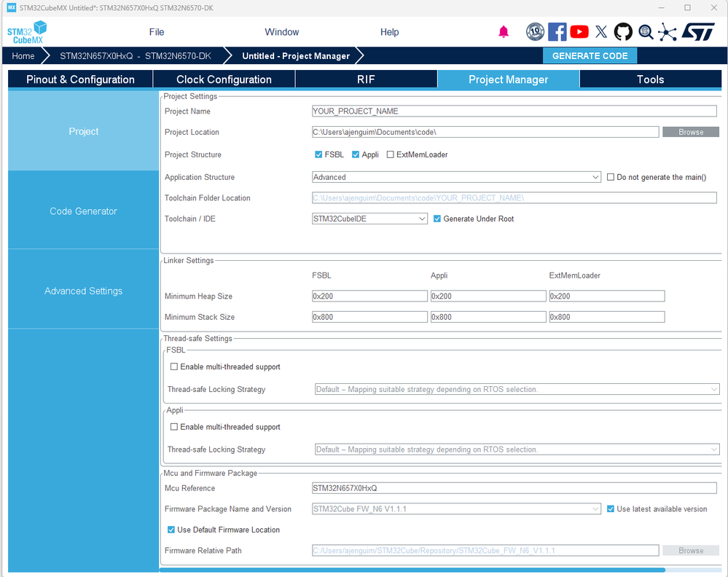Image resolution: width=728 pixels, height=577 pixels.
Task: Toggle the Appli project structure checkbox
Action: coord(356,154)
